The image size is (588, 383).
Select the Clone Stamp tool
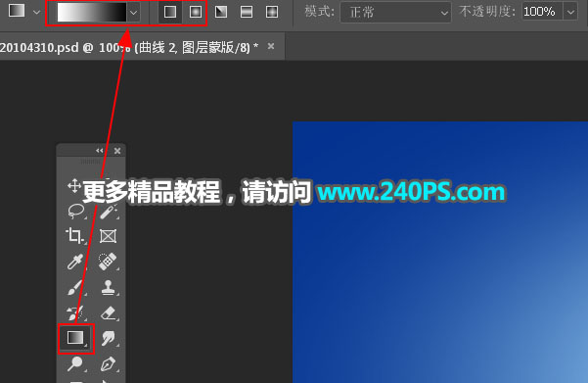click(108, 288)
